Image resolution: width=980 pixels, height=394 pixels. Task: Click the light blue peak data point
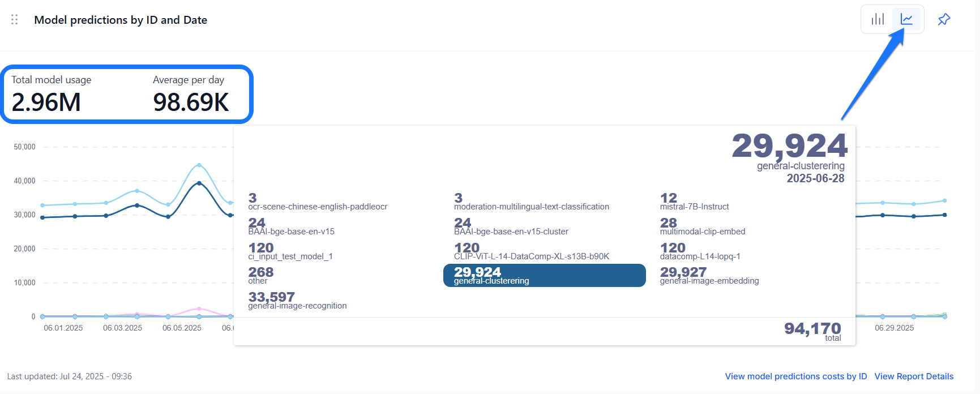199,165
